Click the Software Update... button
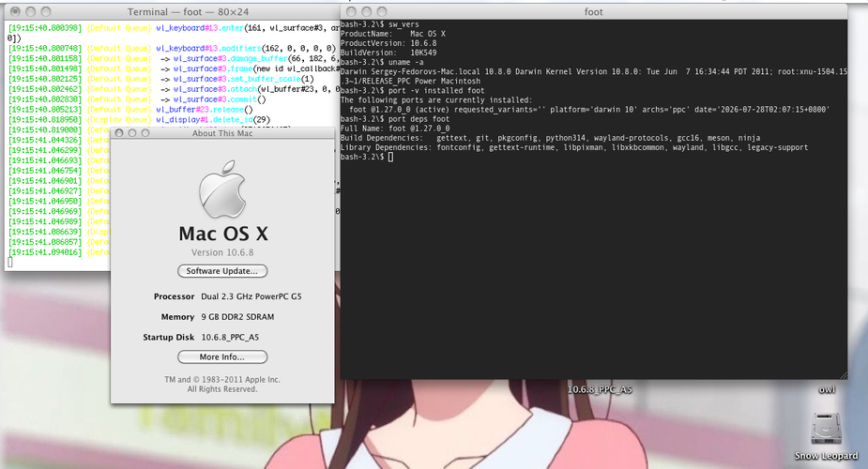 point(222,271)
